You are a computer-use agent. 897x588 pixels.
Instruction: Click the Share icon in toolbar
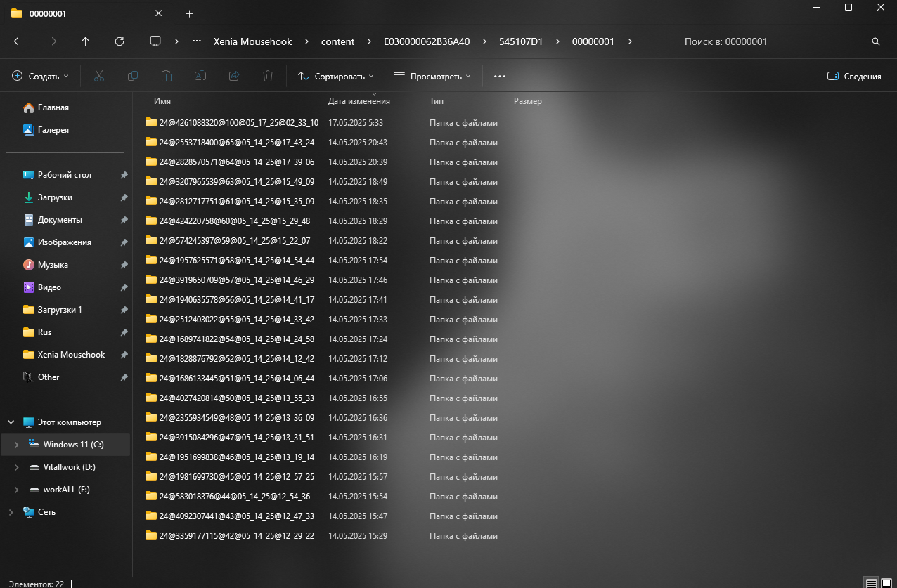234,76
